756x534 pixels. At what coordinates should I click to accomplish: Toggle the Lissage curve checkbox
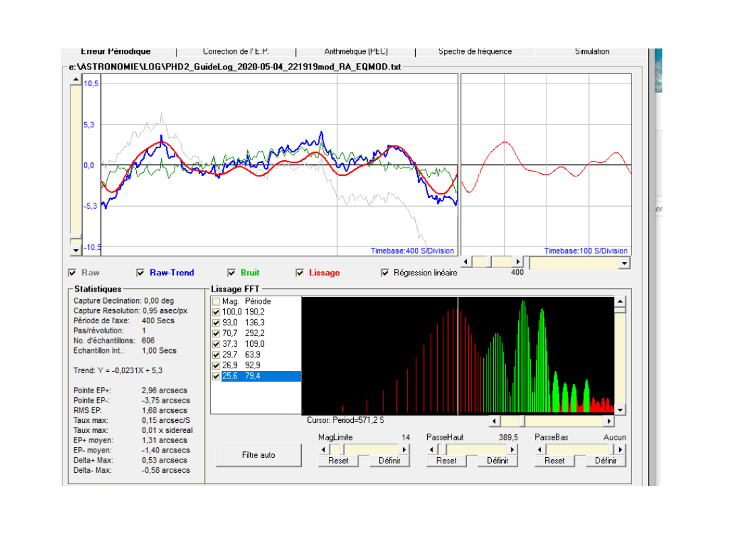pyautogui.click(x=300, y=273)
